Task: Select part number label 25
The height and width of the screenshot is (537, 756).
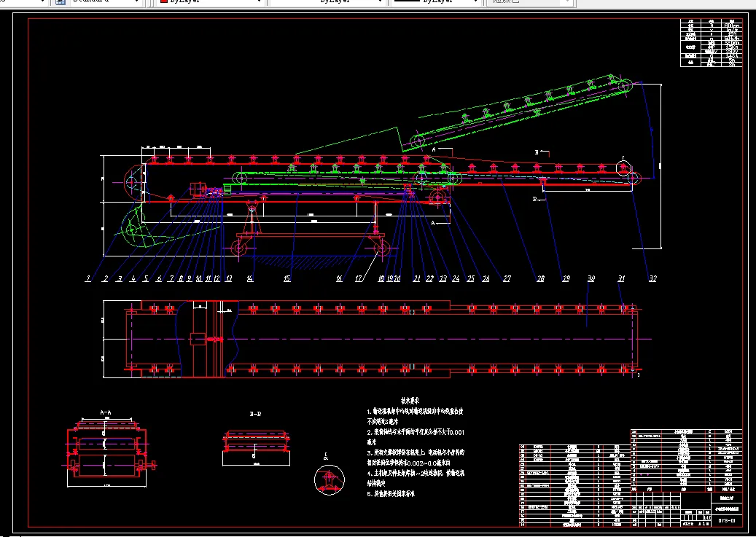Action: point(470,278)
